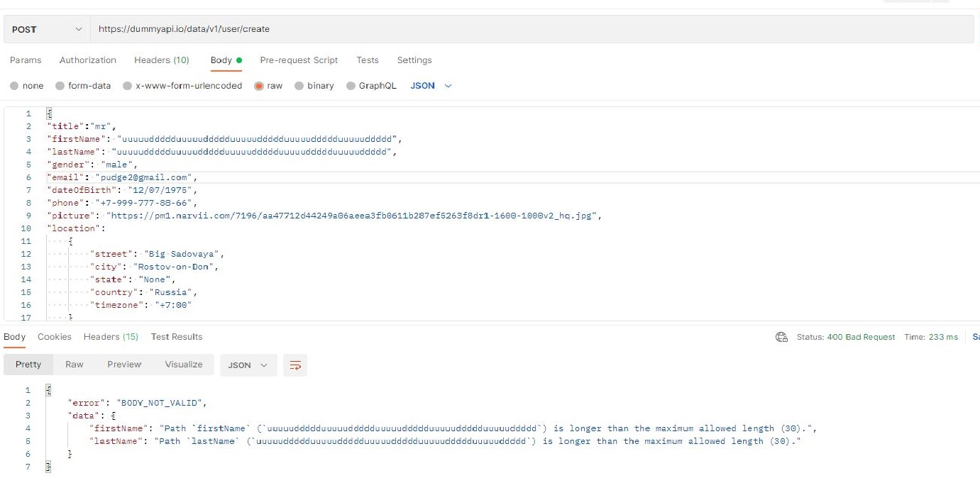Viewport: 980px width, 500px height.
Task: Select the form-data body type
Action: point(83,85)
